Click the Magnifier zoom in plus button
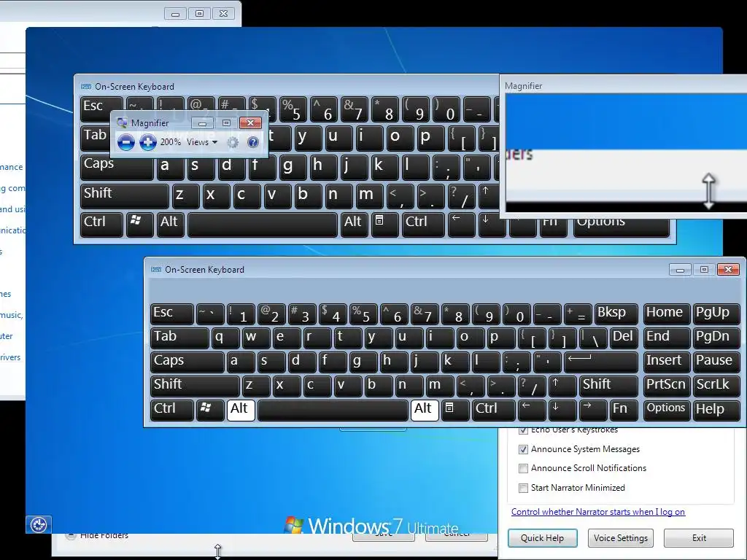 (147, 142)
